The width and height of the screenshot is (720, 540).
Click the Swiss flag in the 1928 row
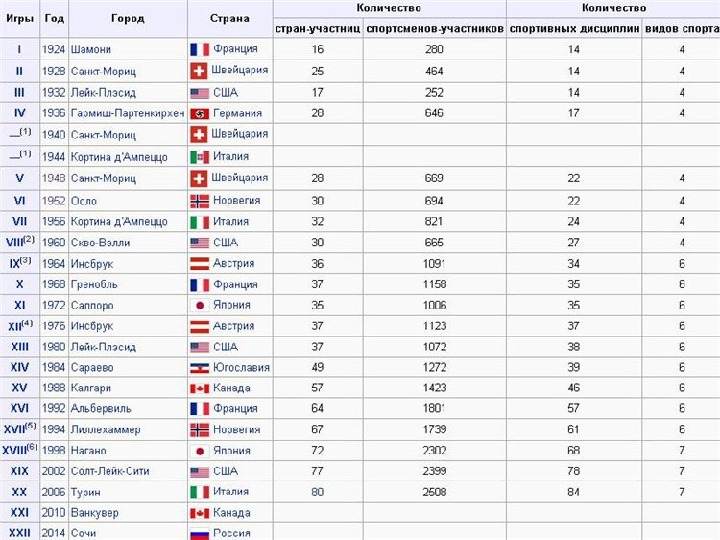pos(198,71)
